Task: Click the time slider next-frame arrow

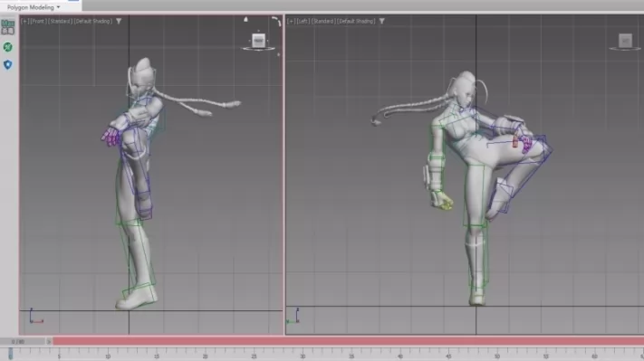Action: coord(49,341)
